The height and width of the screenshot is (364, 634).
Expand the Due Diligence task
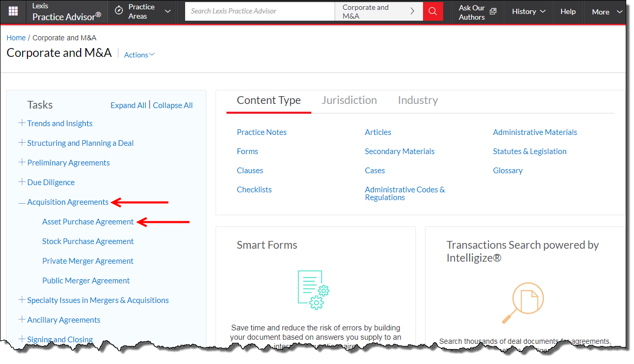tap(22, 182)
